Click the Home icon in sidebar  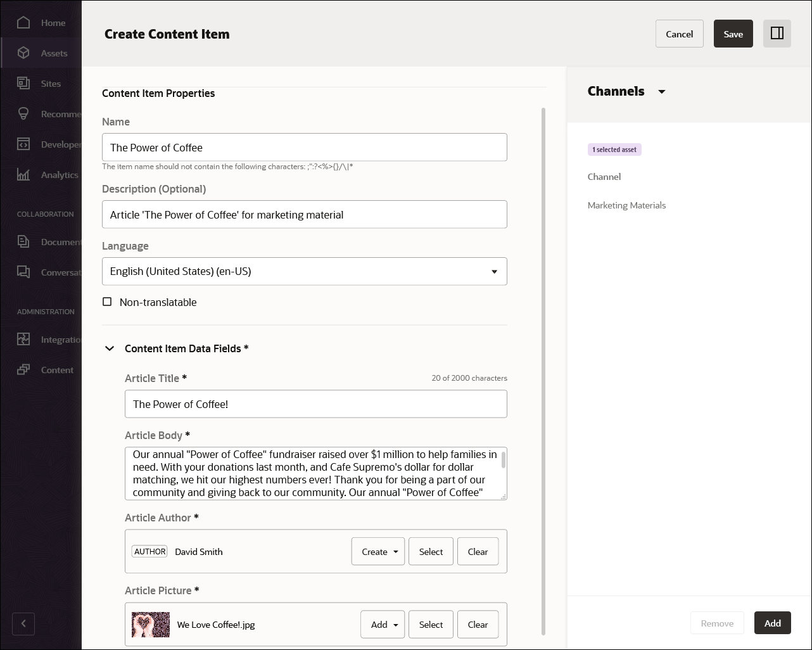point(23,23)
